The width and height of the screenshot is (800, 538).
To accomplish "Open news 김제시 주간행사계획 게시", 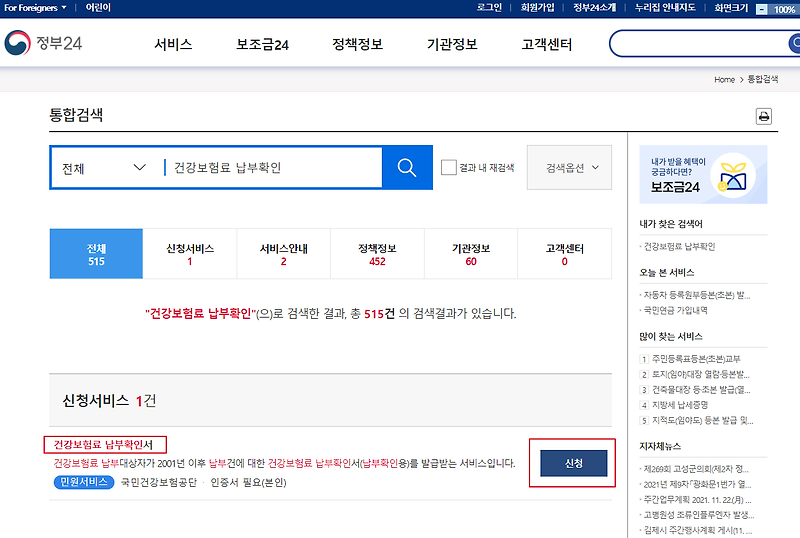I will click(697, 530).
